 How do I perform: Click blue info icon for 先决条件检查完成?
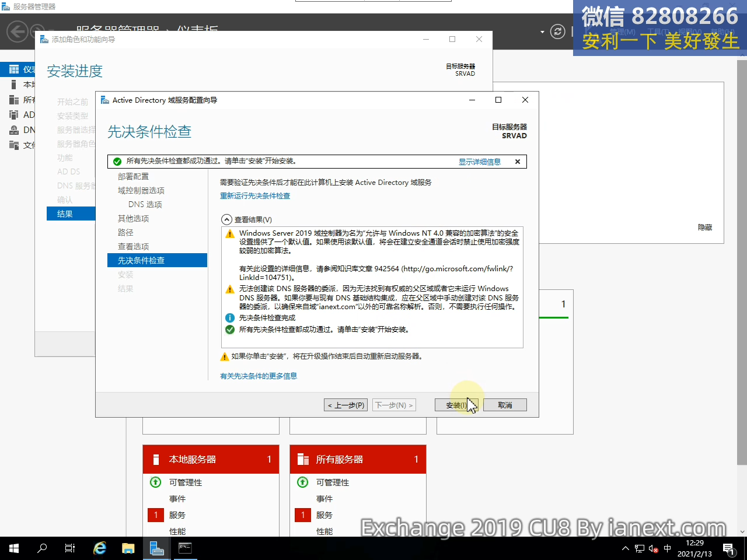[x=230, y=318]
